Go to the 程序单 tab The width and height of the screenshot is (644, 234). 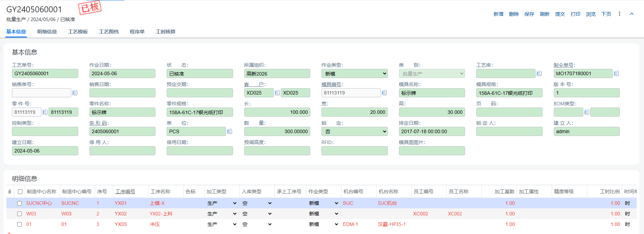click(137, 32)
